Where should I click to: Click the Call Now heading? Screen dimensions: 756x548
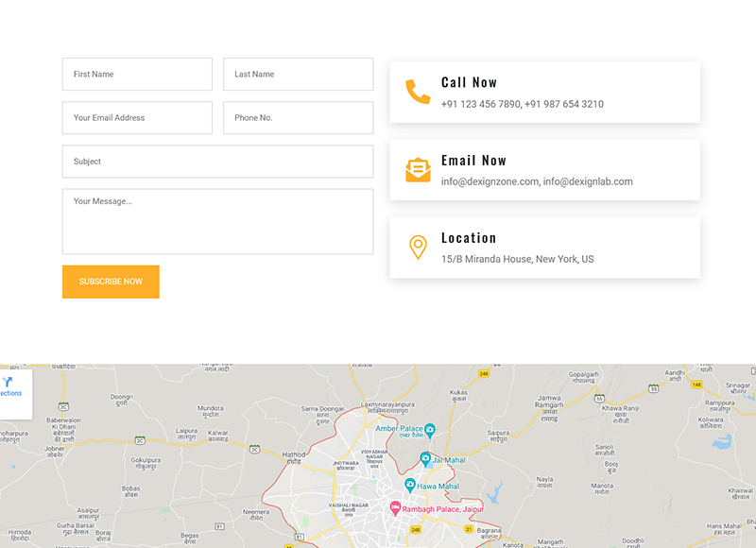[469, 83]
